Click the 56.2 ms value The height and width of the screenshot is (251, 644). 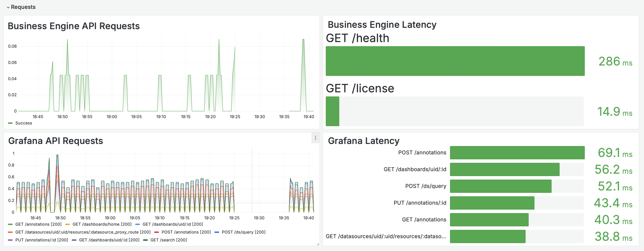614,170
